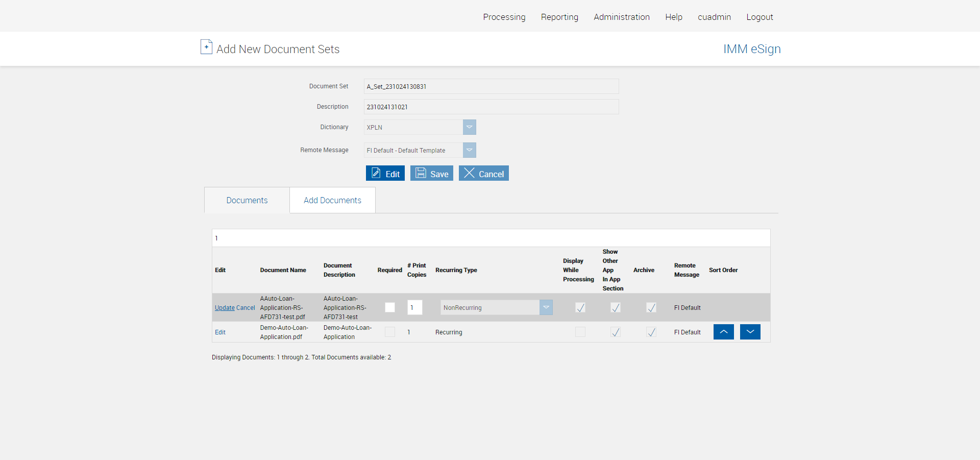Click the Update link in first row
Viewport: 980px width, 460px height.
point(225,308)
